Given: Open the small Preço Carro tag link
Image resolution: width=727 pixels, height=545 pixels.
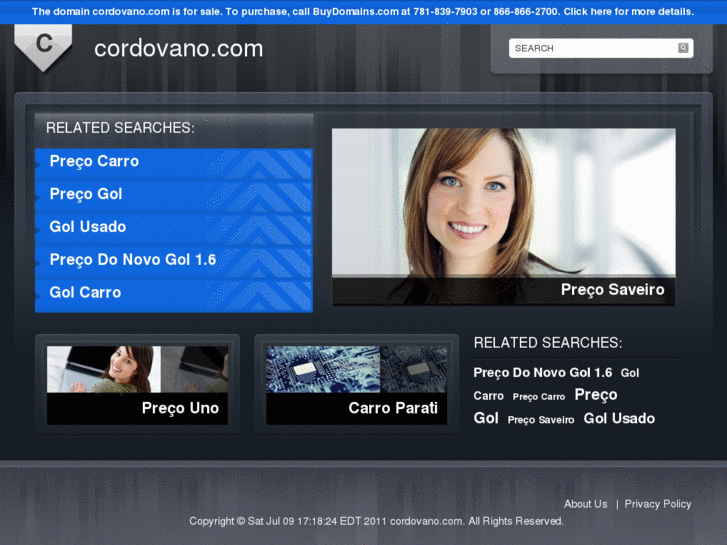Looking at the screenshot, I should click(x=539, y=397).
